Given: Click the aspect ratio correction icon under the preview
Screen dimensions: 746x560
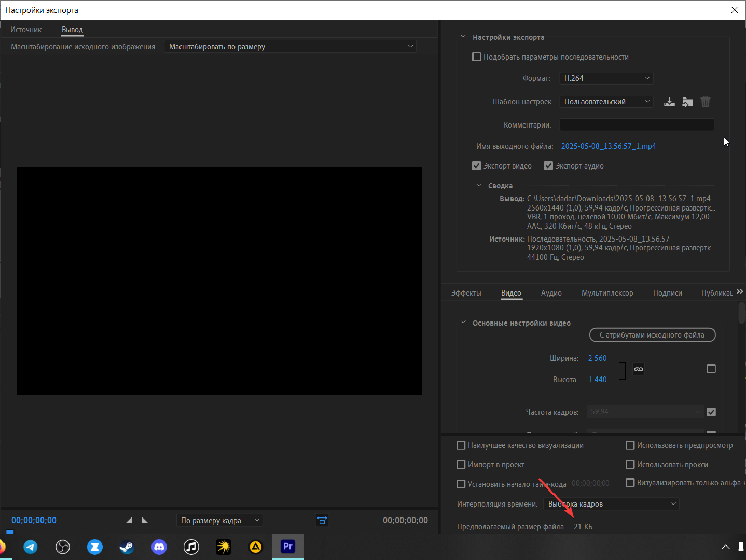Looking at the screenshot, I should (322, 520).
